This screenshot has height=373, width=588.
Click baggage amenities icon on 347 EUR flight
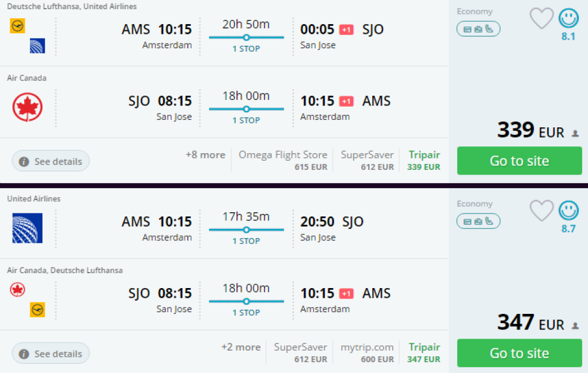(x=478, y=221)
